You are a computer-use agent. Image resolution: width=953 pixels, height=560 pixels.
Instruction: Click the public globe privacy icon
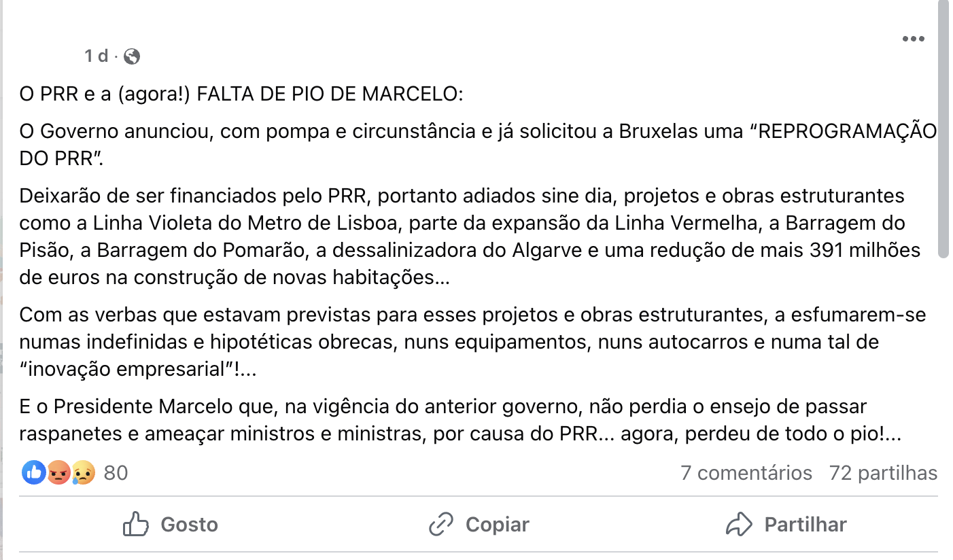click(x=133, y=56)
